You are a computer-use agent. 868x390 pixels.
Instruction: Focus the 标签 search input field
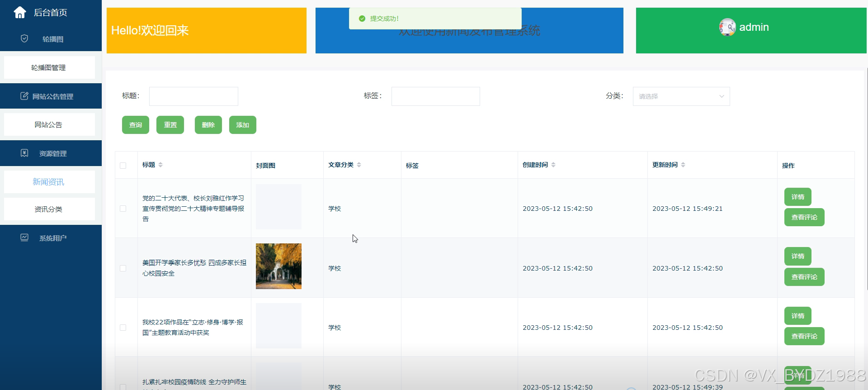pyautogui.click(x=436, y=96)
